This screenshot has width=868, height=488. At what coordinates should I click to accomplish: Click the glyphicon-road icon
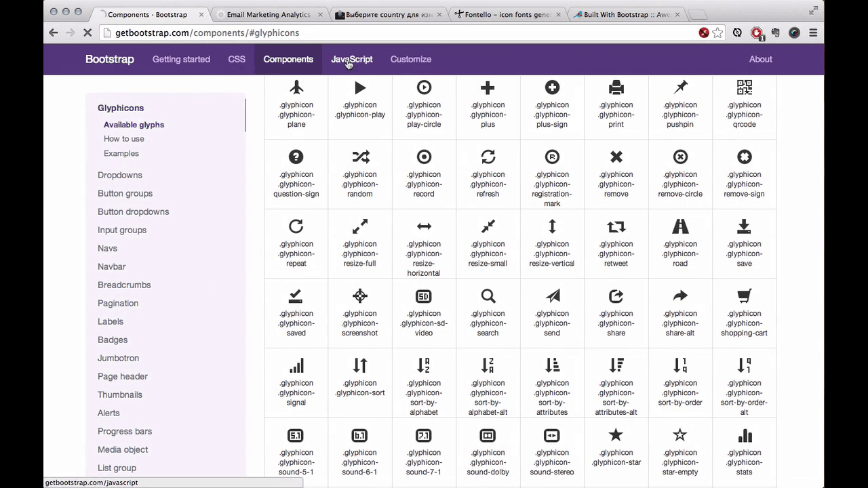tap(680, 226)
